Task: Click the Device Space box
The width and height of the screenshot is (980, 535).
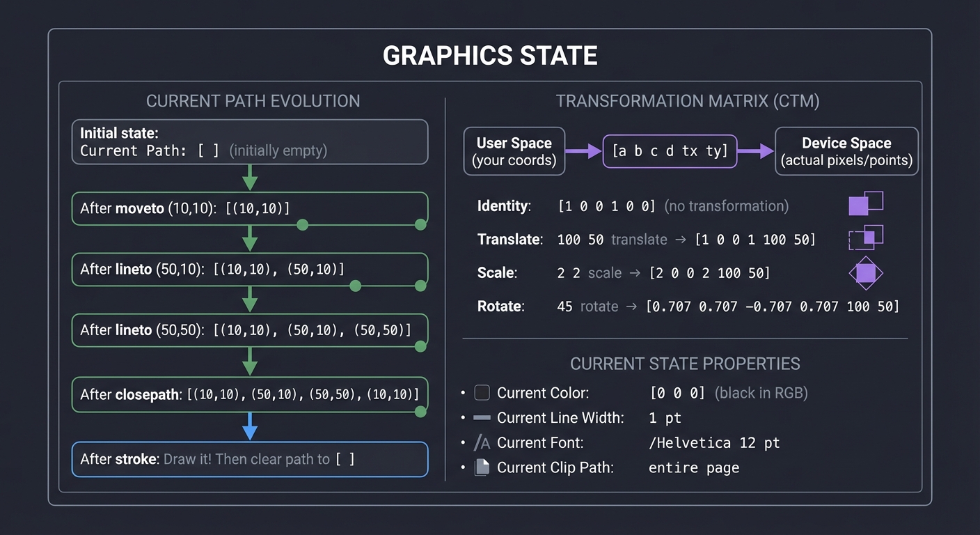Action: 846,150
